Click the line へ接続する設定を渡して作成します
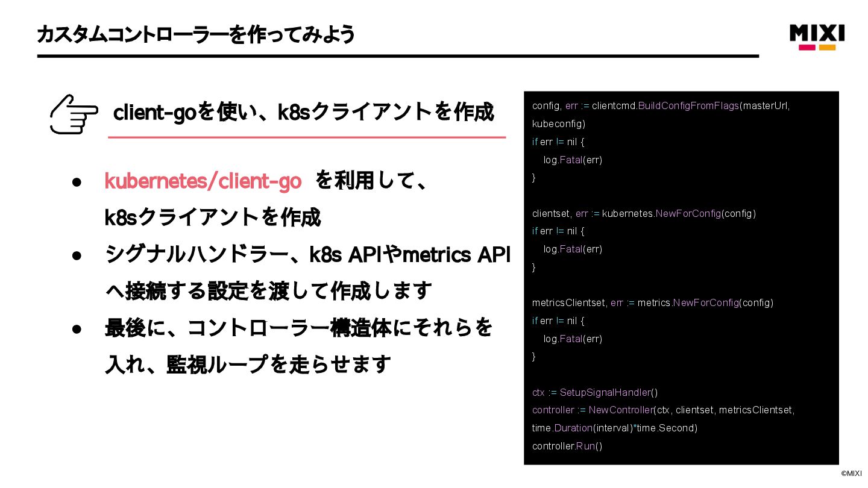 269,291
